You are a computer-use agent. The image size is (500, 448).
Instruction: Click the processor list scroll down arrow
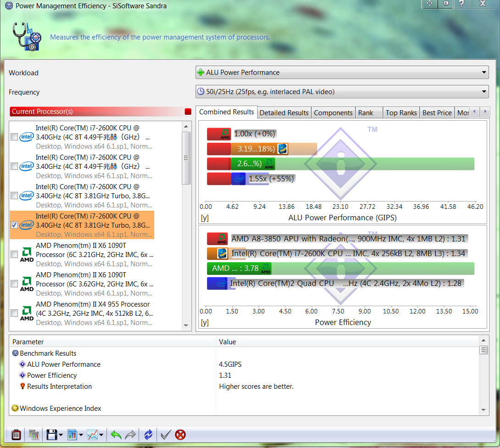(x=186, y=325)
